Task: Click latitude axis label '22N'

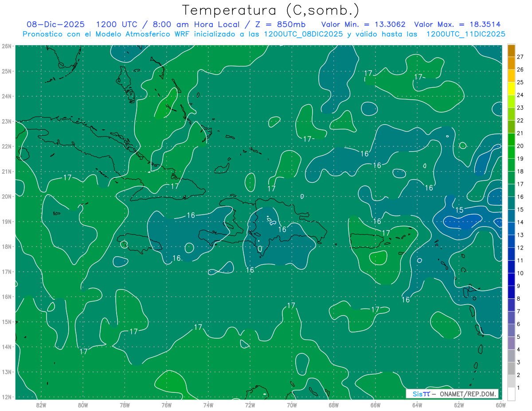Action: pyautogui.click(x=6, y=146)
